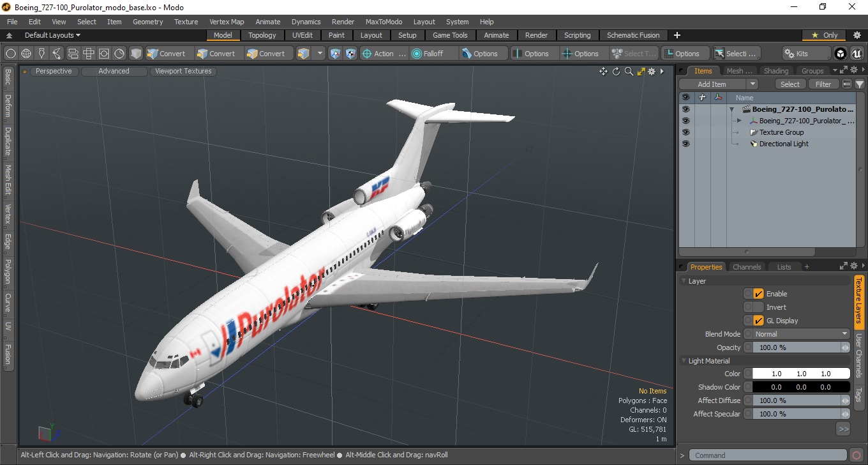The width and height of the screenshot is (868, 465).
Task: Open the Add Item dropdown arrow
Action: pos(752,84)
